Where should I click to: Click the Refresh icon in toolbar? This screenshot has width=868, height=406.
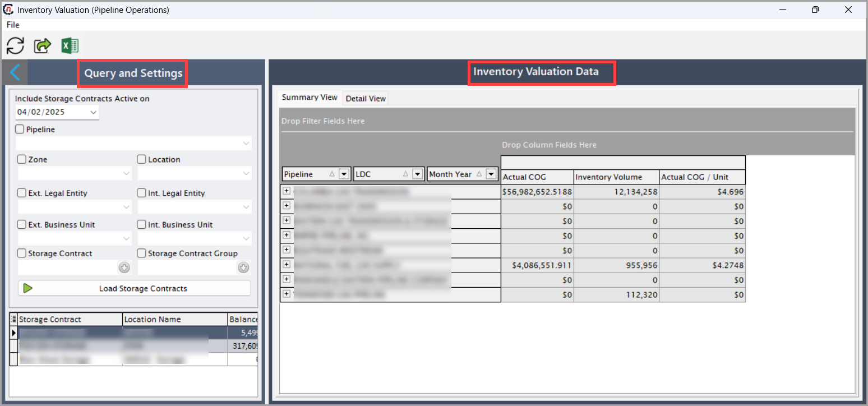(15, 45)
